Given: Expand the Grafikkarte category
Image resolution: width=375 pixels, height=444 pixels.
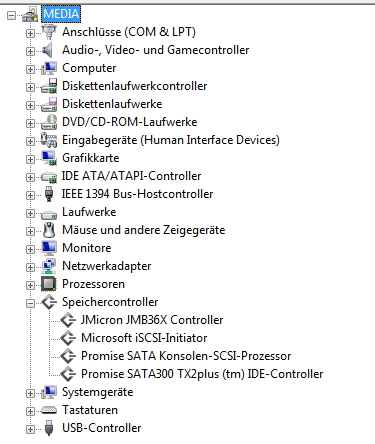Looking at the screenshot, I should (30, 159).
